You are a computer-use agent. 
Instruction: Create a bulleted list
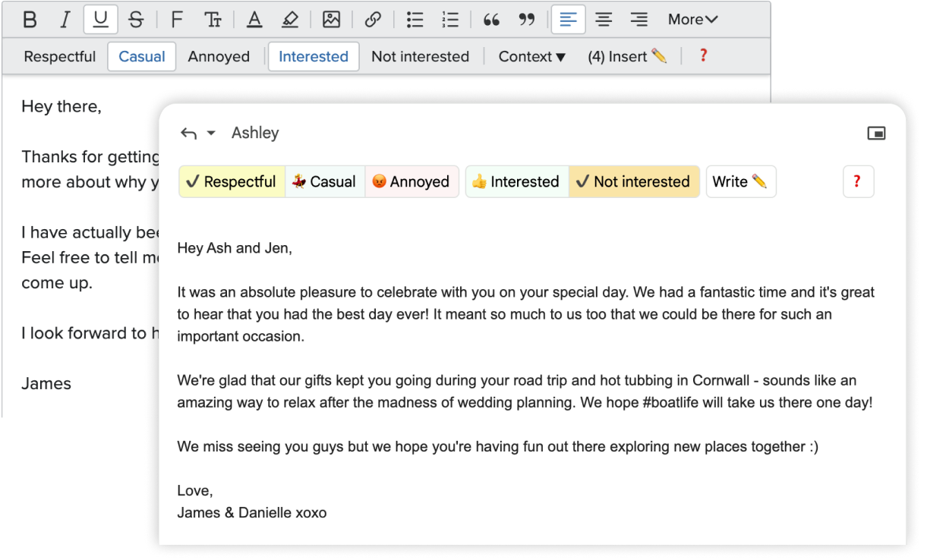(x=415, y=20)
